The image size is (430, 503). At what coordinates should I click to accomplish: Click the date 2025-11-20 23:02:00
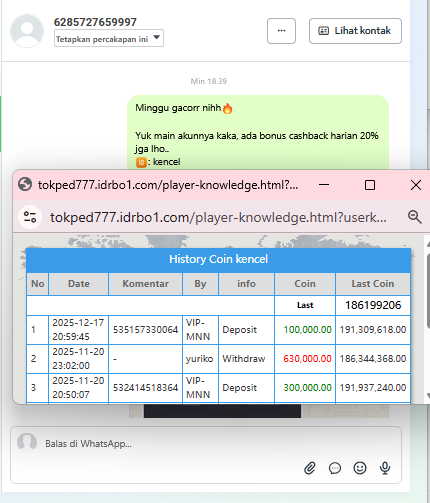coord(78,359)
